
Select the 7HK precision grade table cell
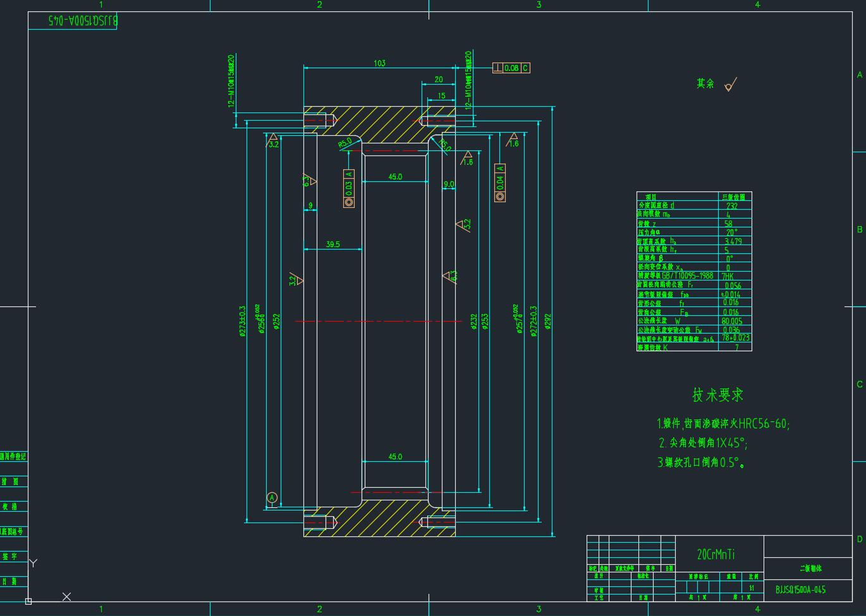point(728,276)
